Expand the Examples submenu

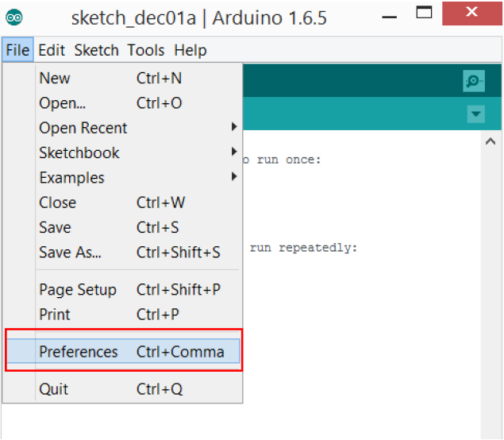tap(72, 178)
